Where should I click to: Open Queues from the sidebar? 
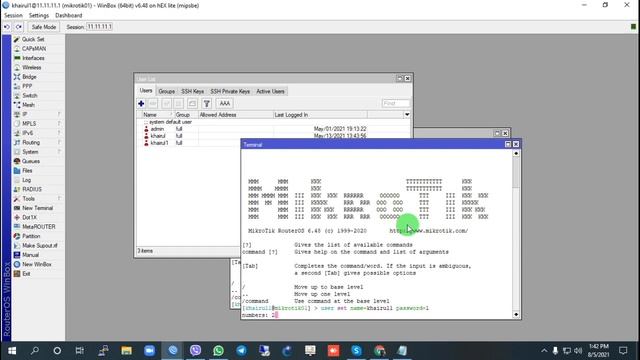click(x=31, y=161)
